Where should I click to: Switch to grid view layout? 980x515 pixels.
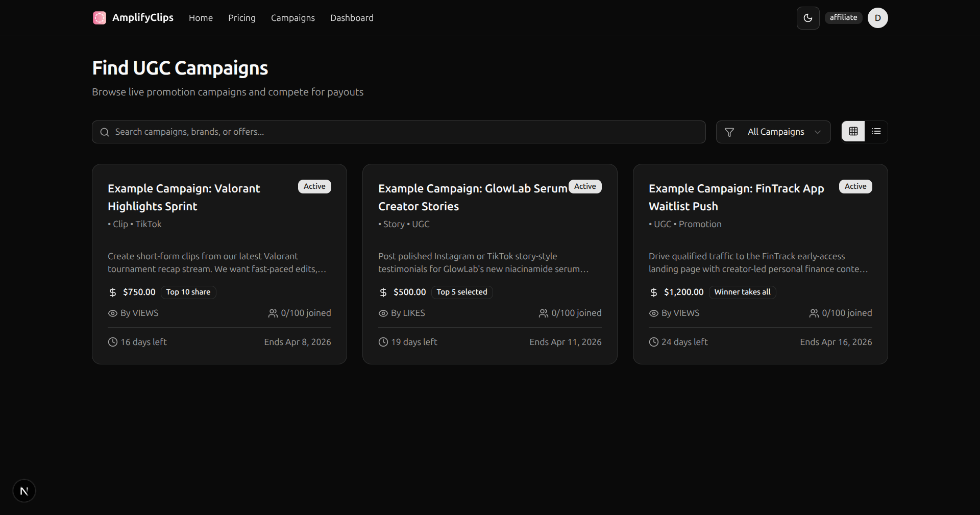coord(853,132)
